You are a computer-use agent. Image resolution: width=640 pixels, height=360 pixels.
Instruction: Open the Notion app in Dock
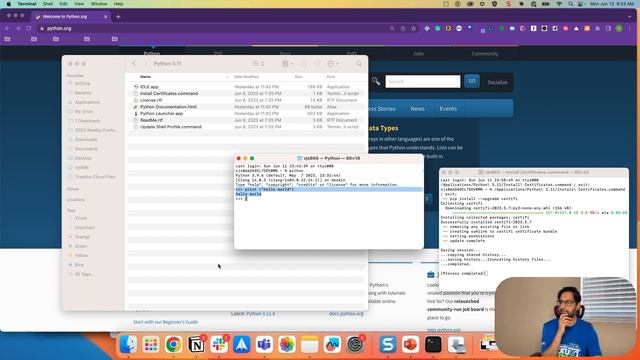(196, 344)
